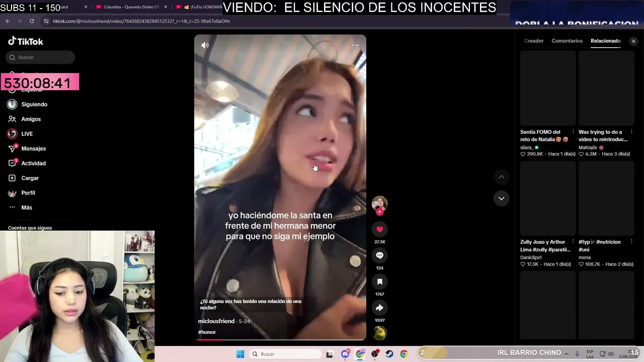Switch to the 'Columbia - Quevedo' browser tab

pyautogui.click(x=130, y=7)
